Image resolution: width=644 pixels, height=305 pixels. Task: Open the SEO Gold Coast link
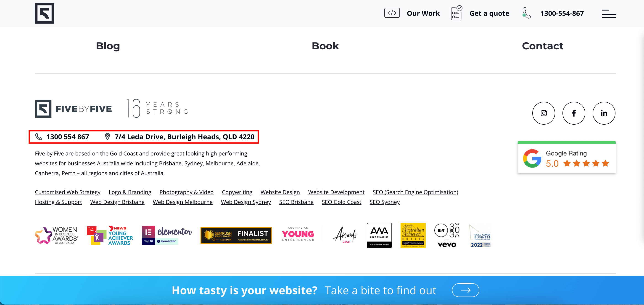coord(341,202)
